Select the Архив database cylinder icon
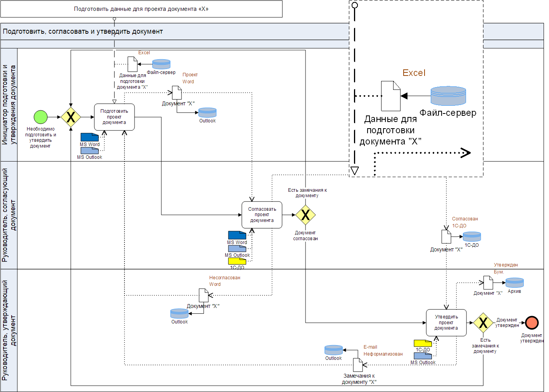 coord(514,283)
